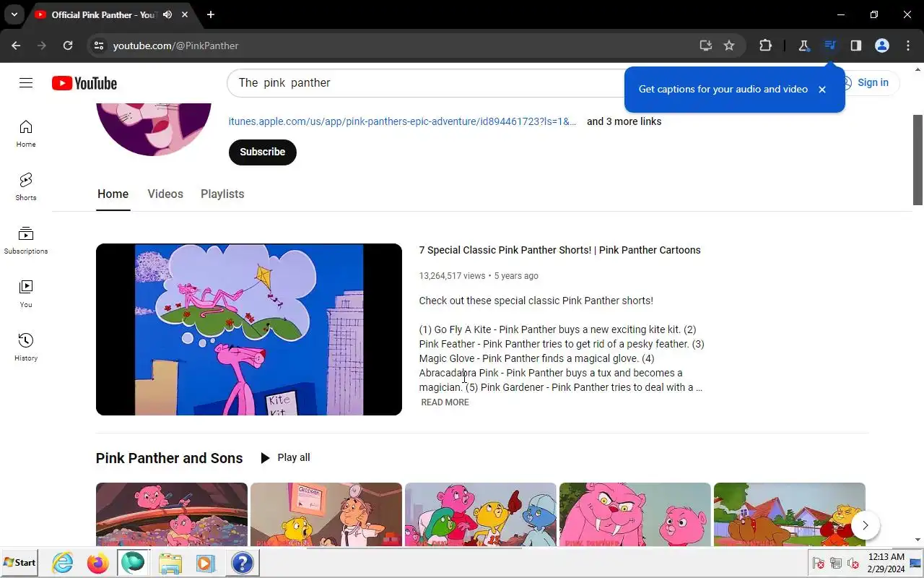Open '7 Special Classic Pink Panther Shorts' title

click(x=560, y=250)
